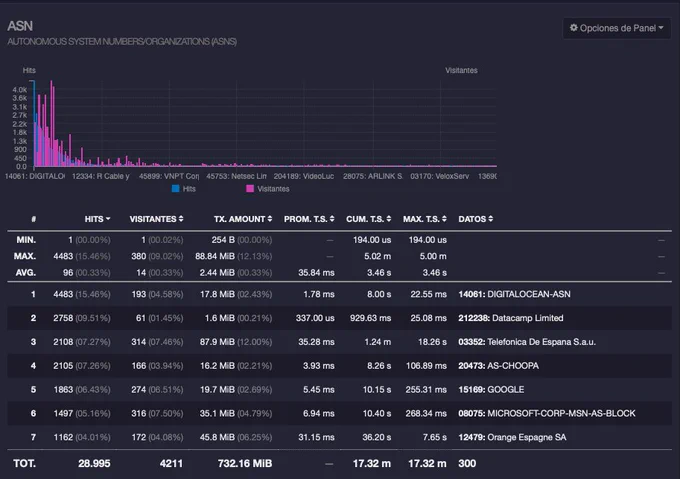Click the pink Visitantes legend swatch
680x479 pixels.
click(x=250, y=189)
